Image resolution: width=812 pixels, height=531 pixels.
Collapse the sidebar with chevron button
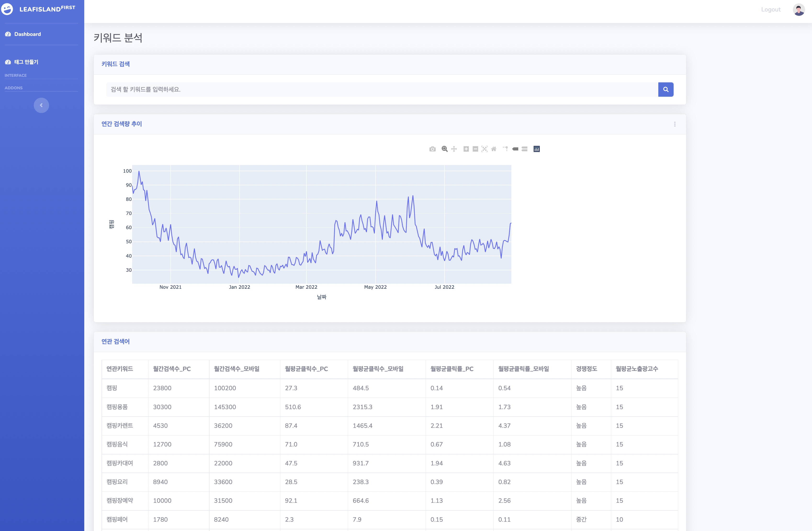41,105
